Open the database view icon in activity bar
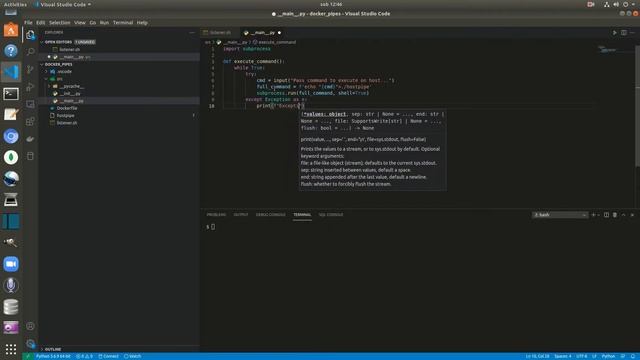This screenshot has width=640, height=360. (x=30, y=156)
